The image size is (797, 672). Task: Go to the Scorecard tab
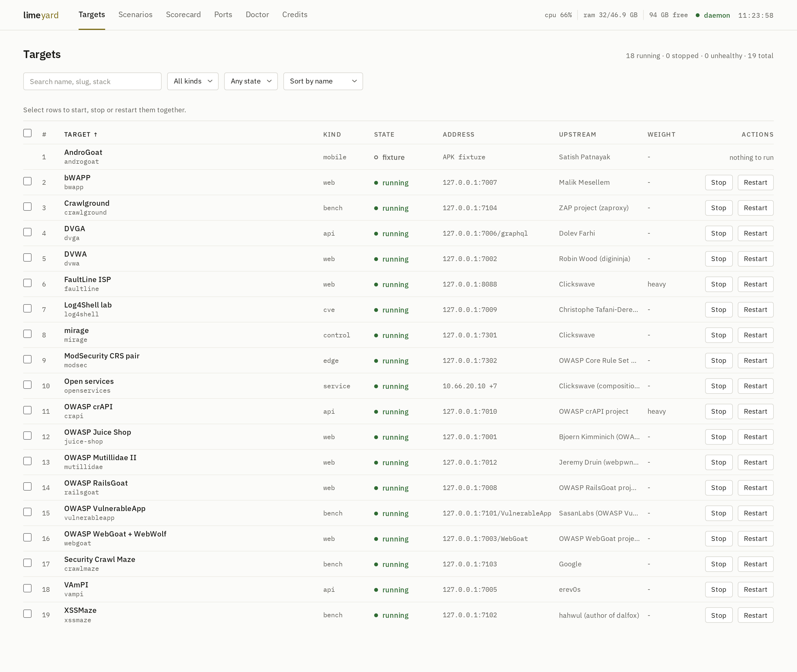coord(183,14)
